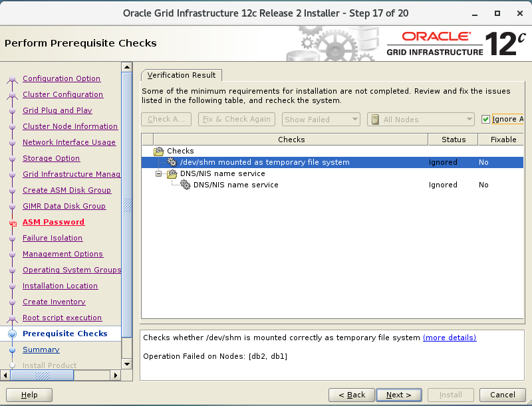Select child DNS/NIS name service row

pyautogui.click(x=332, y=185)
